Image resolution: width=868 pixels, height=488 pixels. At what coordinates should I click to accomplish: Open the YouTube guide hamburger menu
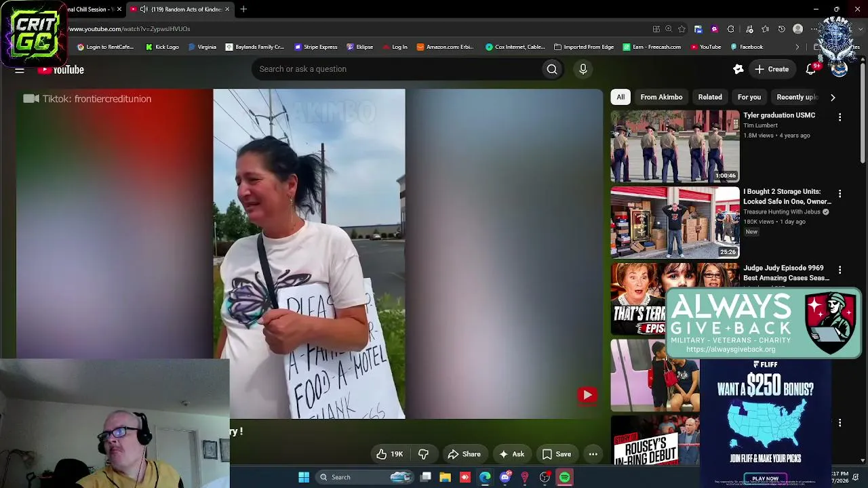20,70
